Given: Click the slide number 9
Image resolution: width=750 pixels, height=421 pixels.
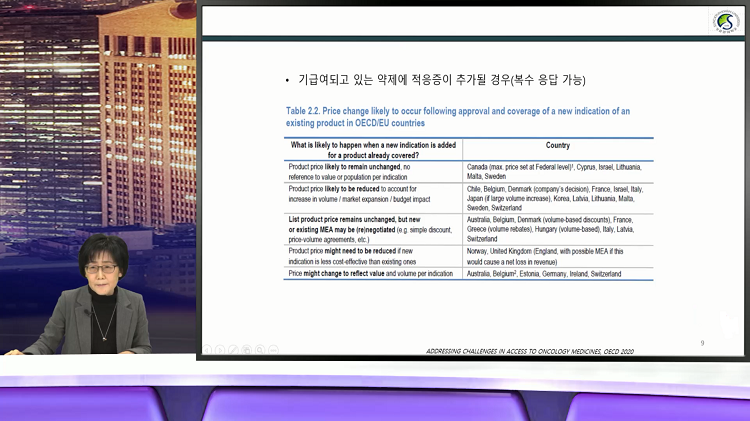Looking at the screenshot, I should (x=702, y=342).
